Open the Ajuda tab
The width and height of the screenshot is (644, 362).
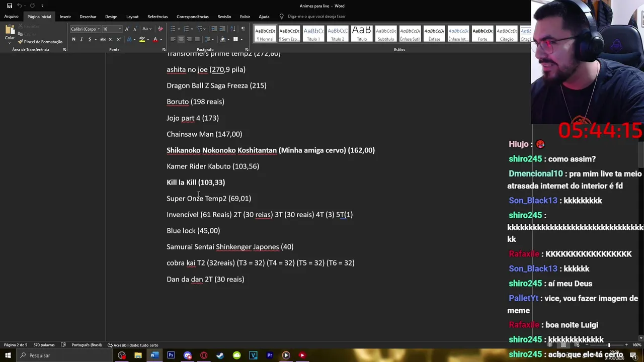[x=264, y=17]
